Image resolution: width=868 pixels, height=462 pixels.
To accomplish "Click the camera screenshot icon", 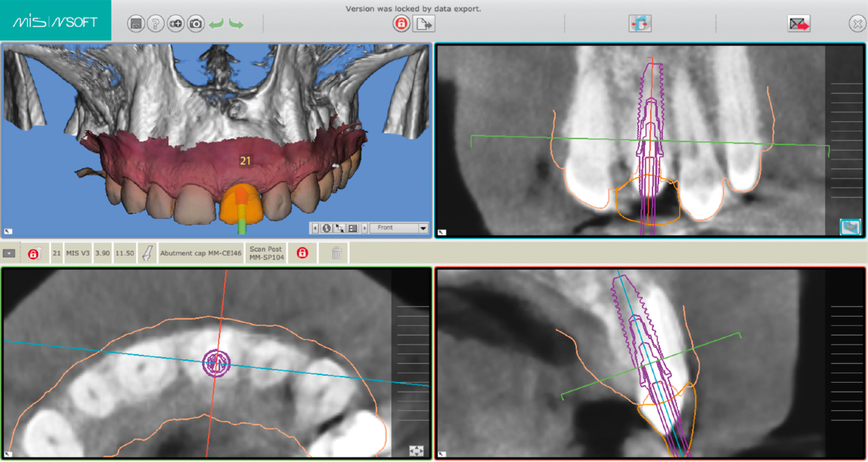I will tap(196, 24).
